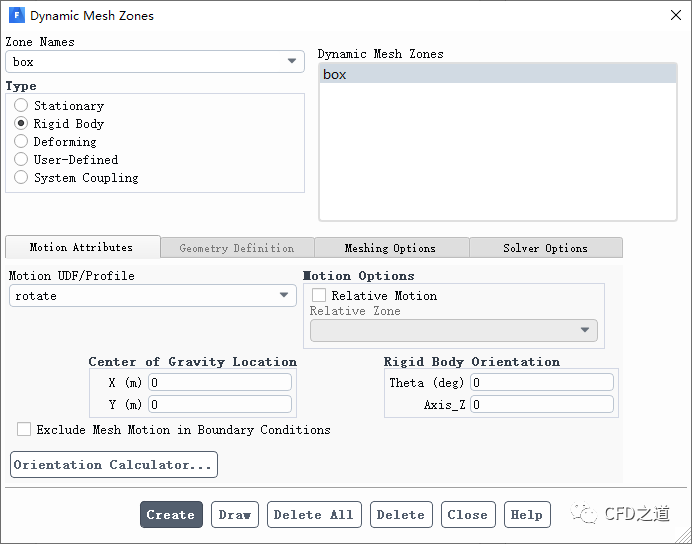Click the Fluent app icon in title bar
Image resolution: width=692 pixels, height=544 pixels.
click(x=16, y=16)
